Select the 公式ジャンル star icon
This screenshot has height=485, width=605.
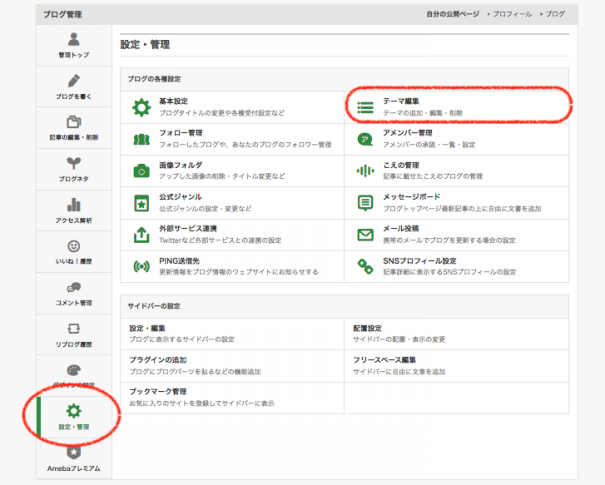pos(141,202)
